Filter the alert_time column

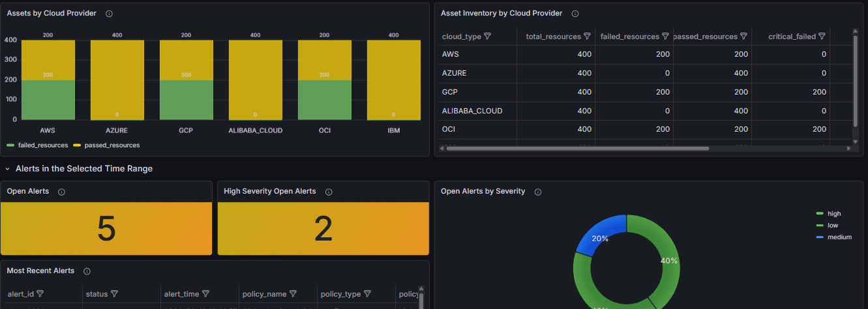click(x=205, y=294)
